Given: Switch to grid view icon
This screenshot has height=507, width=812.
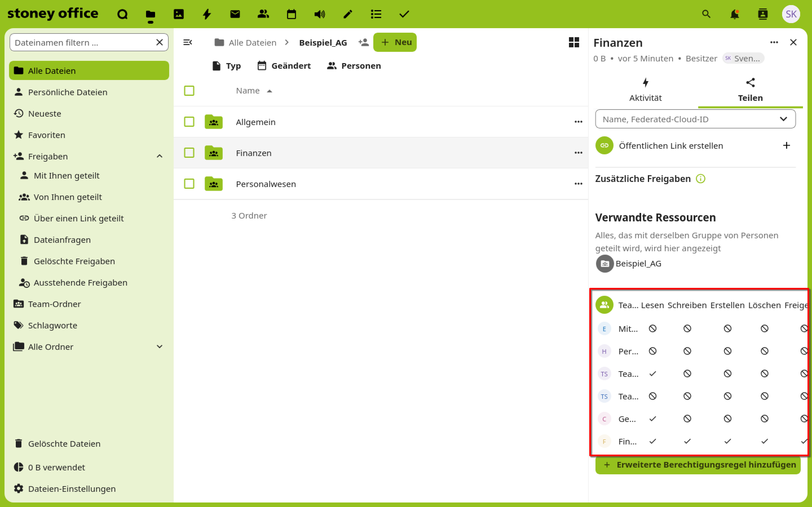Looking at the screenshot, I should (x=574, y=42).
